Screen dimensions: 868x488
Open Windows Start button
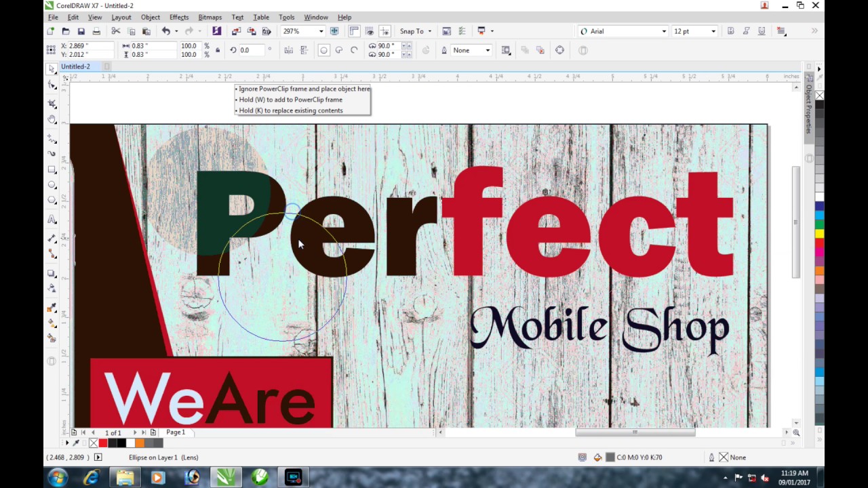click(57, 478)
